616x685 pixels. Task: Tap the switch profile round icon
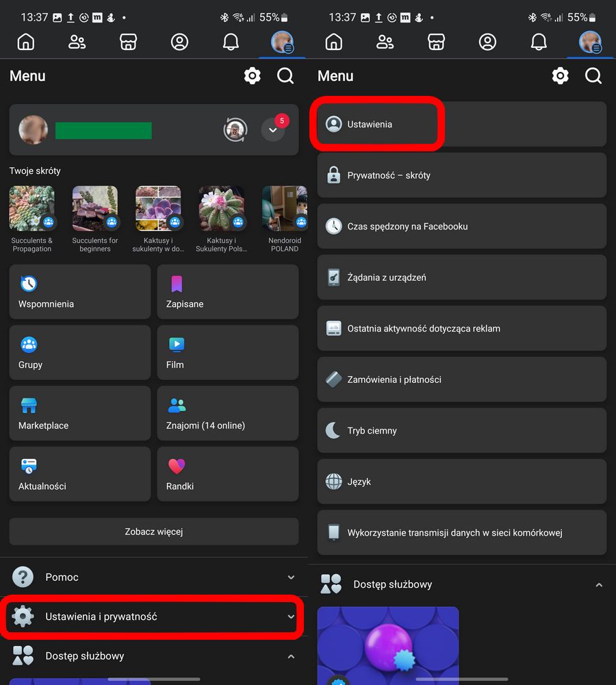point(235,129)
